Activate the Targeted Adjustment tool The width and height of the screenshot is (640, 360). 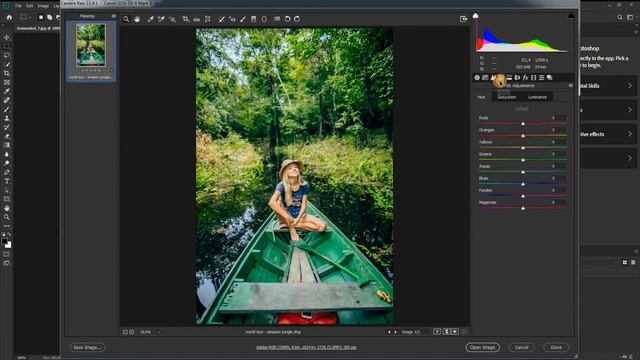click(172, 19)
